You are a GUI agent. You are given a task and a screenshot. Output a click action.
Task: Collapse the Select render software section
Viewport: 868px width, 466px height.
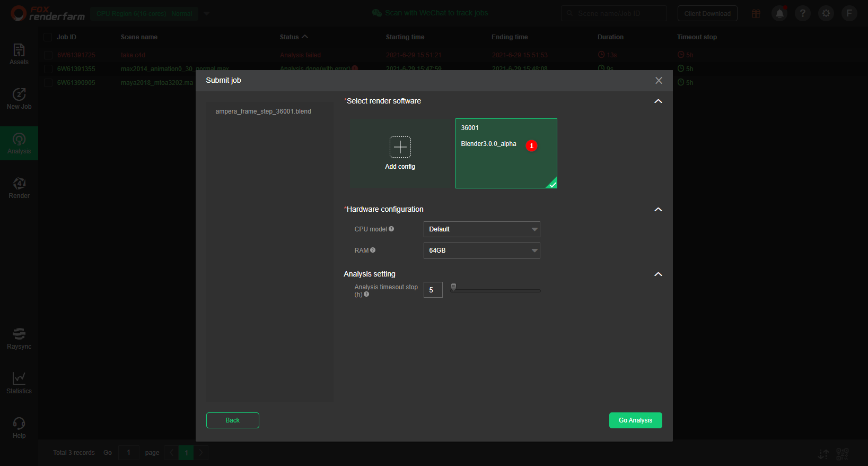click(658, 101)
